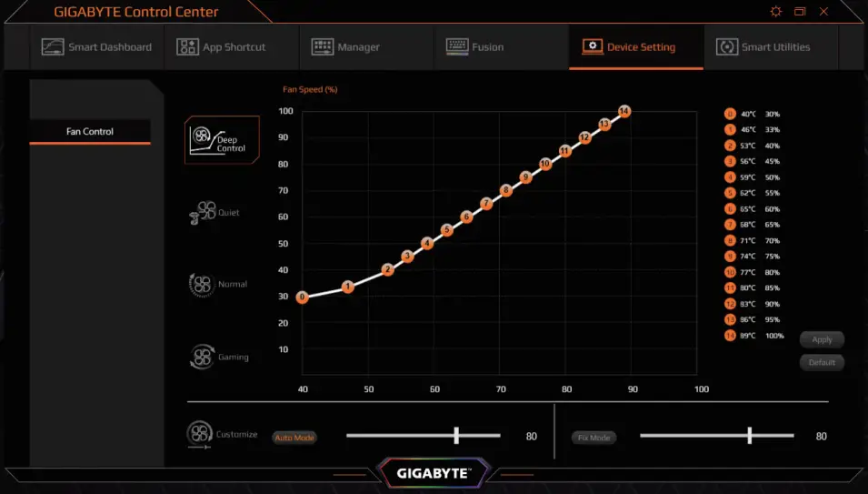
Task: Select curve point 12 on the graph
Action: click(x=584, y=137)
